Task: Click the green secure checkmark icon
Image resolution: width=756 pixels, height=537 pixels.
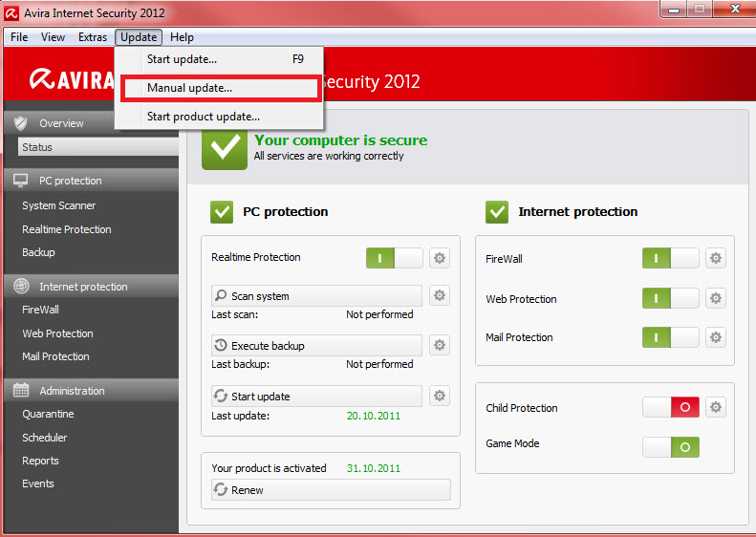Action: 225,146
